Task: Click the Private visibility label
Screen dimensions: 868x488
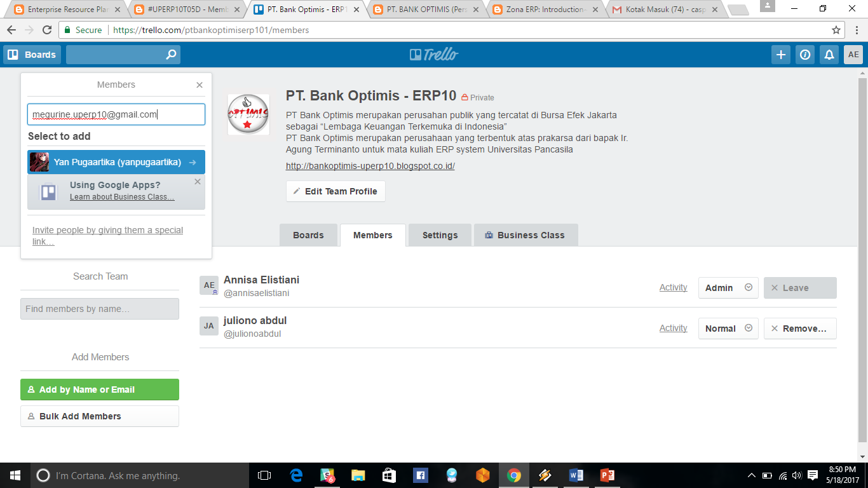Action: (x=478, y=97)
